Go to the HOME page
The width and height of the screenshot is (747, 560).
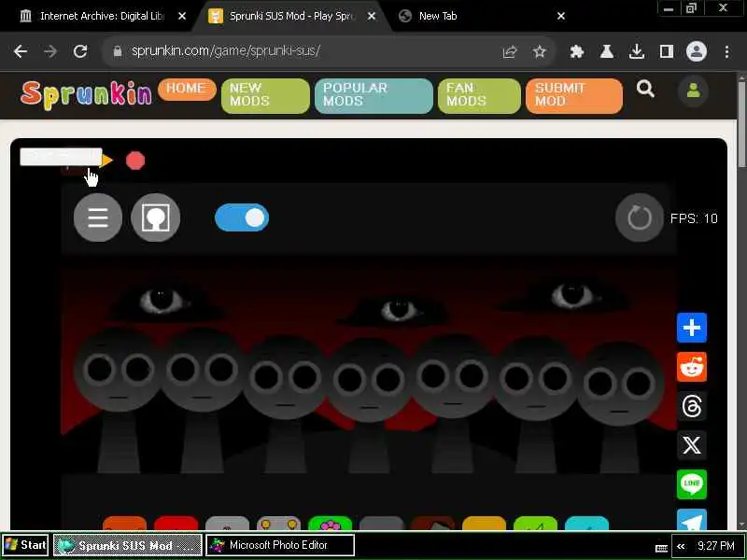pyautogui.click(x=187, y=89)
